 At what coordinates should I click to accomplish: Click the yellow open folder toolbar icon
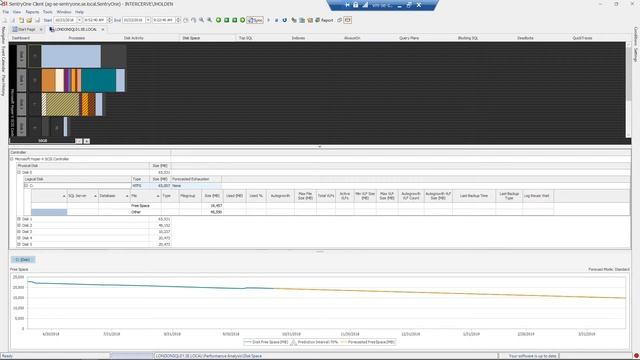click(x=29, y=20)
